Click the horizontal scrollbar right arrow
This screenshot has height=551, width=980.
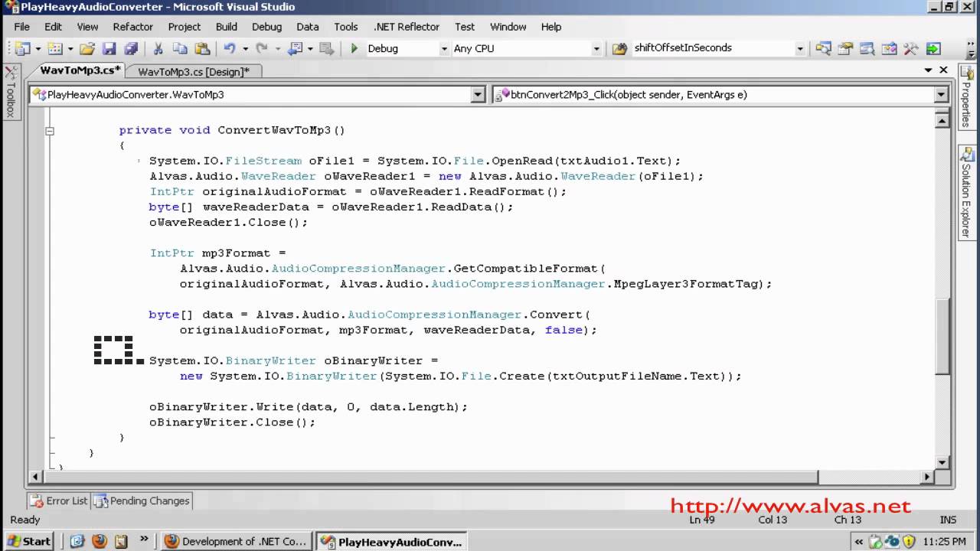coord(927,477)
